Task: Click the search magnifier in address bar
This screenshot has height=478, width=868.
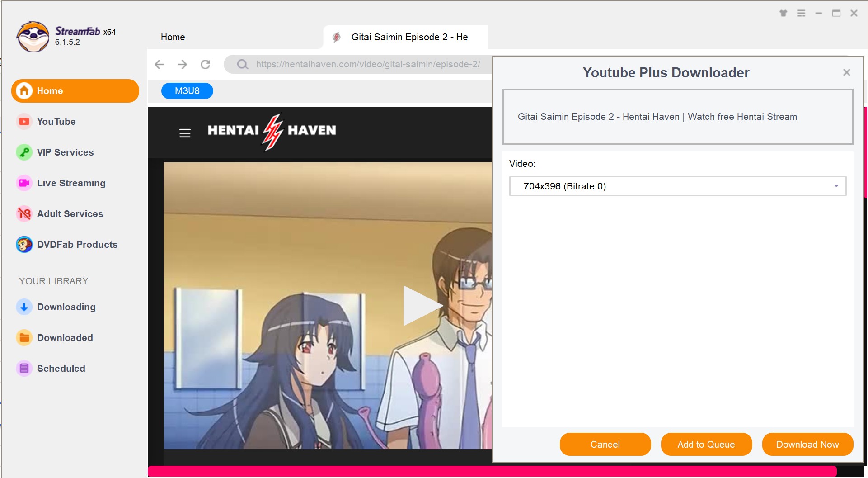Action: [243, 64]
